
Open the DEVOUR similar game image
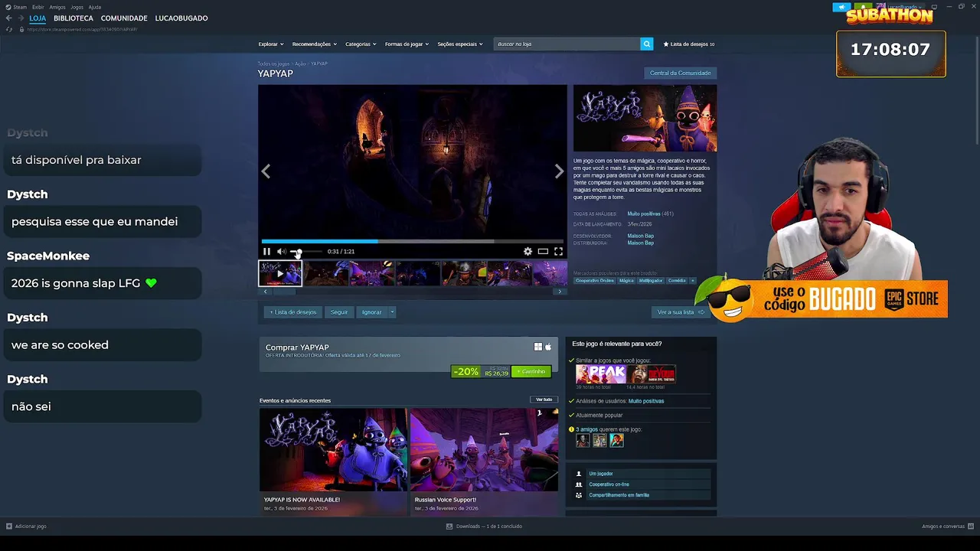coord(652,374)
